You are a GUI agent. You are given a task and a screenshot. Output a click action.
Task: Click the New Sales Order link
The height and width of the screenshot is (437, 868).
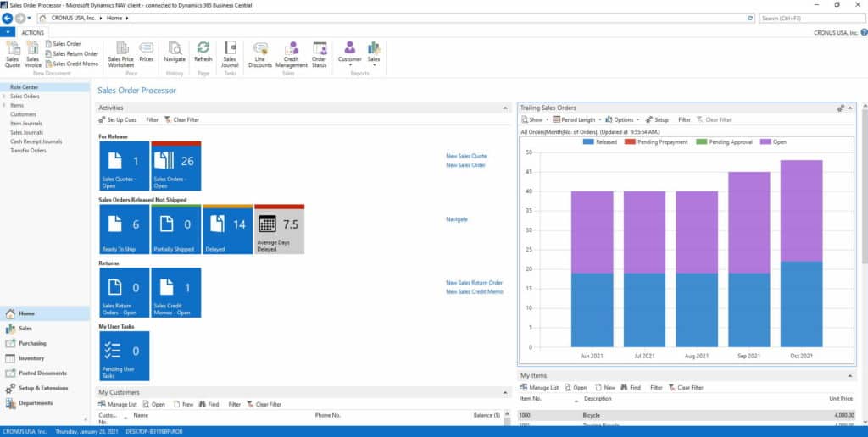pos(465,165)
